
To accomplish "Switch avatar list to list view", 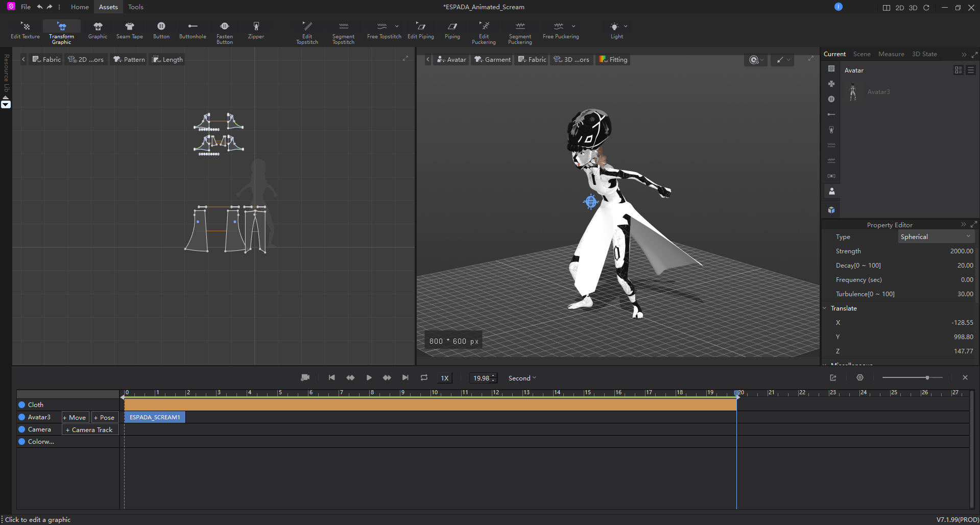I will click(x=971, y=70).
